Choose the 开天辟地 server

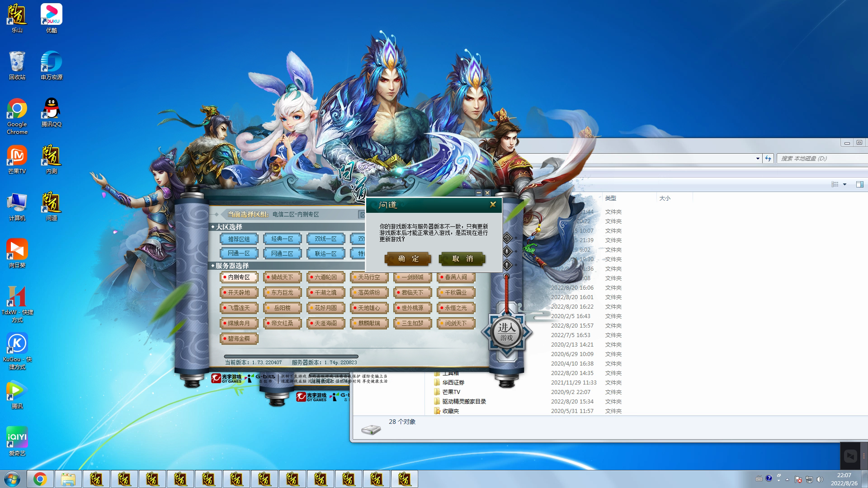tap(239, 292)
